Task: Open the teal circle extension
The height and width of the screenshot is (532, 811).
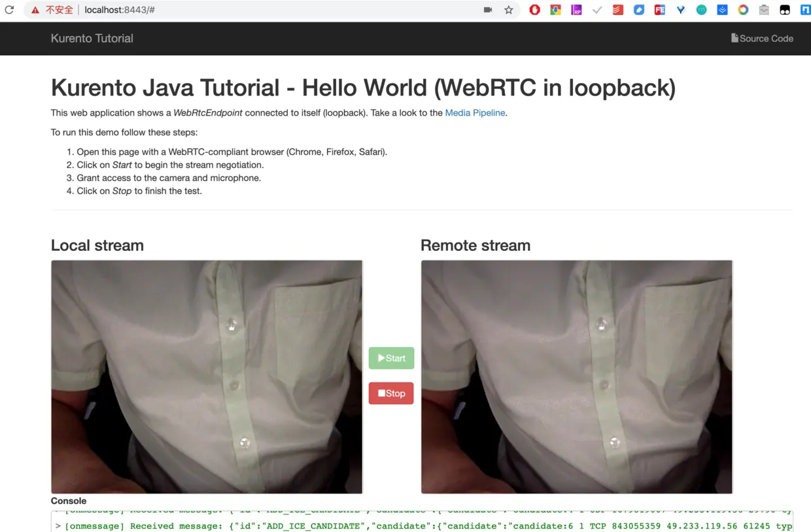Action: coord(702,10)
